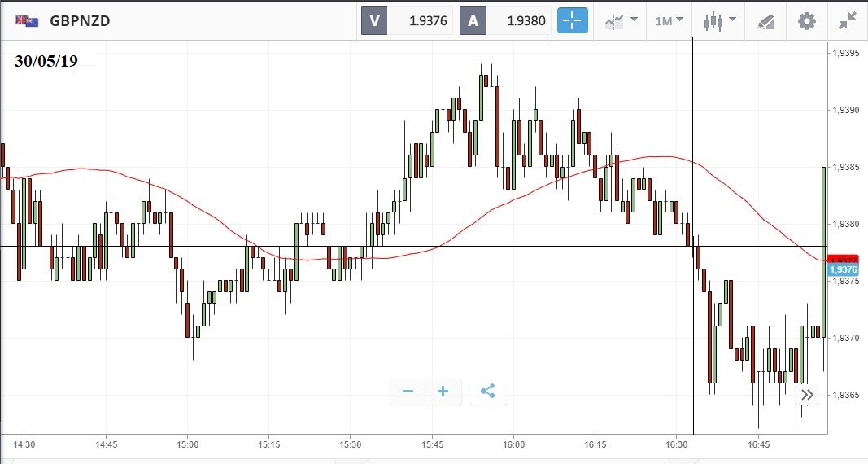The height and width of the screenshot is (464, 868).
Task: Zoom out with the minus button
Action: click(x=408, y=392)
